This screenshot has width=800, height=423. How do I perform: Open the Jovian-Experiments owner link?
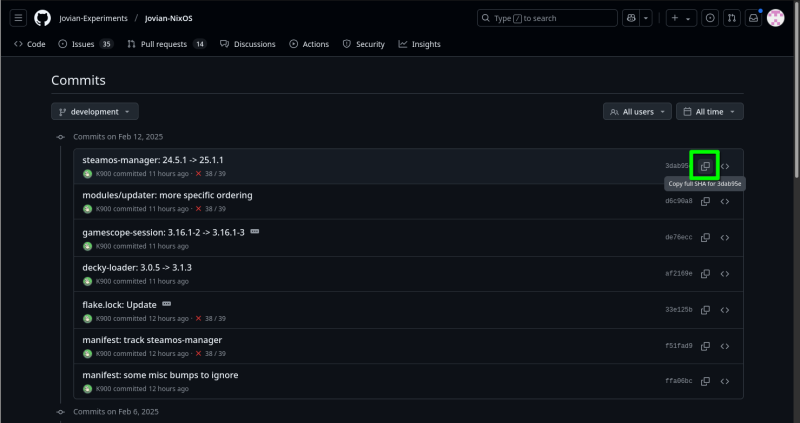click(93, 18)
